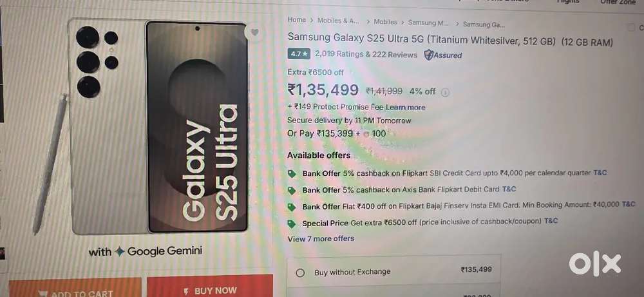
Task: Select Buy without Exchange radio option
Action: (x=300, y=273)
